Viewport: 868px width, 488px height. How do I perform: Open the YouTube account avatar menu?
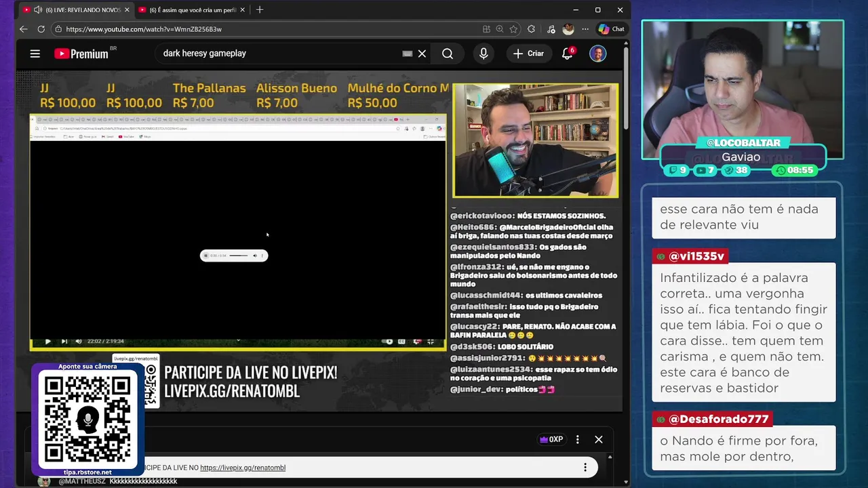(x=597, y=54)
